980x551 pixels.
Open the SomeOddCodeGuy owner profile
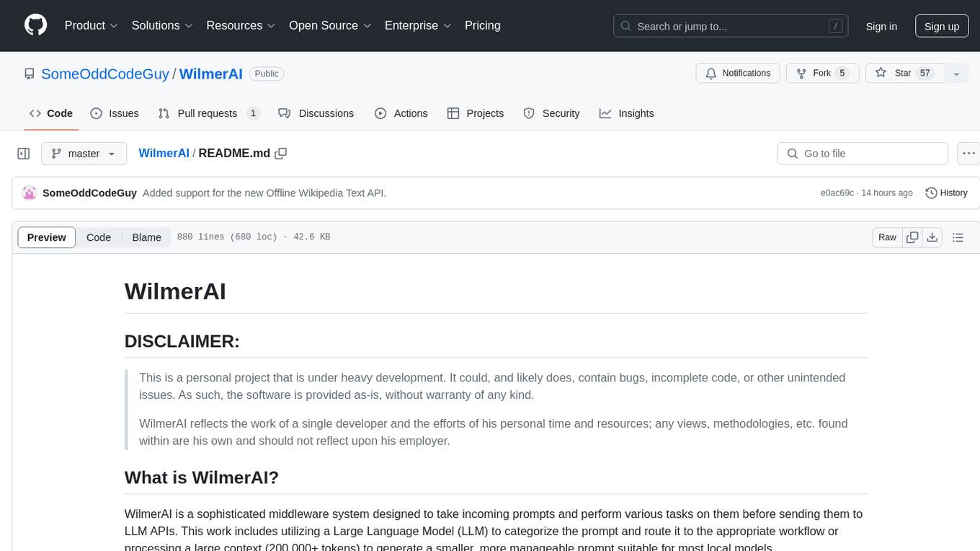click(105, 74)
